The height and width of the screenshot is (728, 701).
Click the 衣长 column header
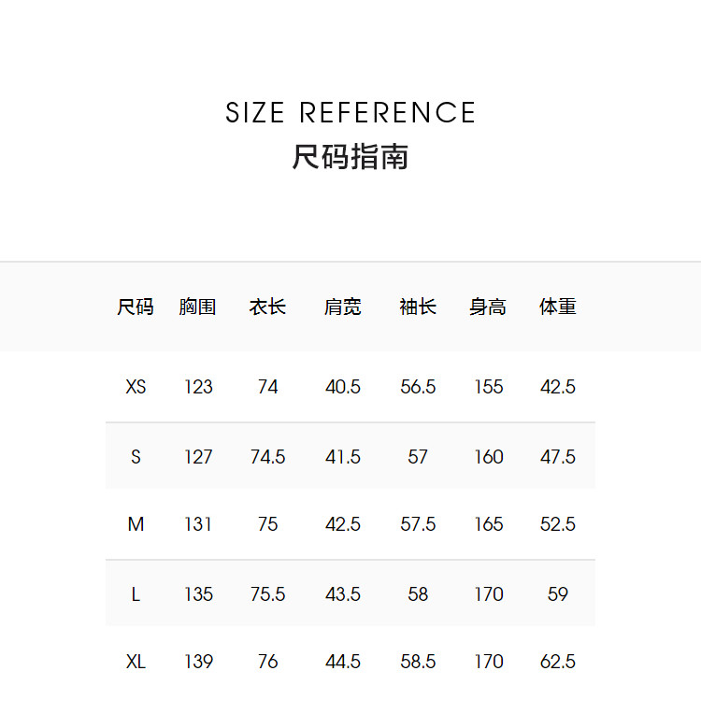[x=268, y=307]
